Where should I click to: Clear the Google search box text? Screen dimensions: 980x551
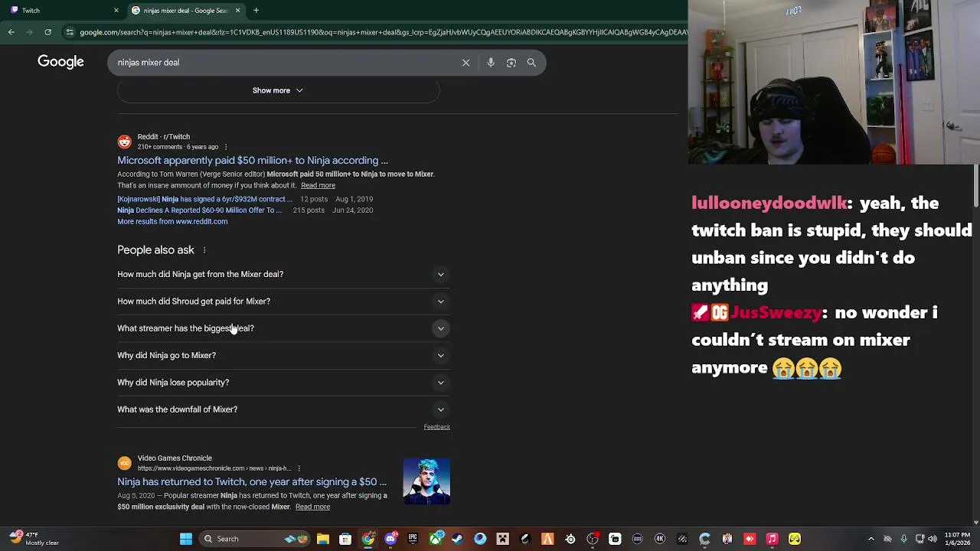click(465, 63)
